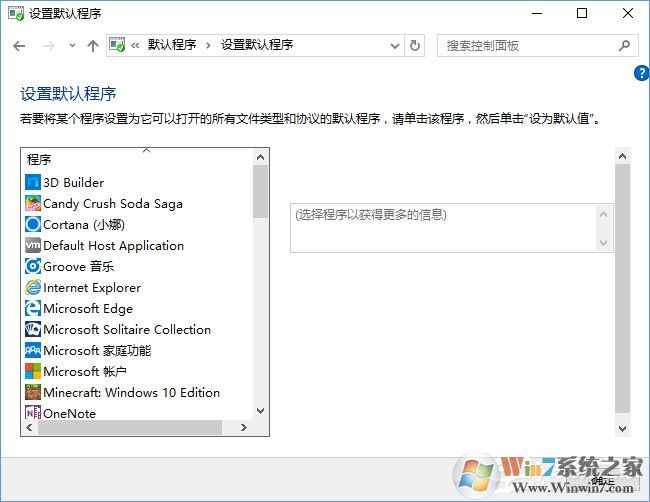This screenshot has height=502, width=650.
Task: Select Microsoft Edge entry
Action: (88, 308)
